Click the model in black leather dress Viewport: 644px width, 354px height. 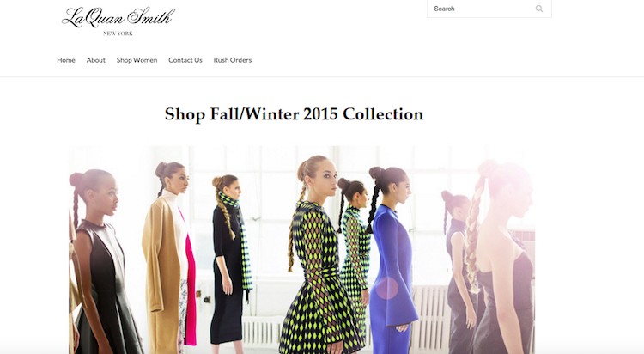click(100, 263)
